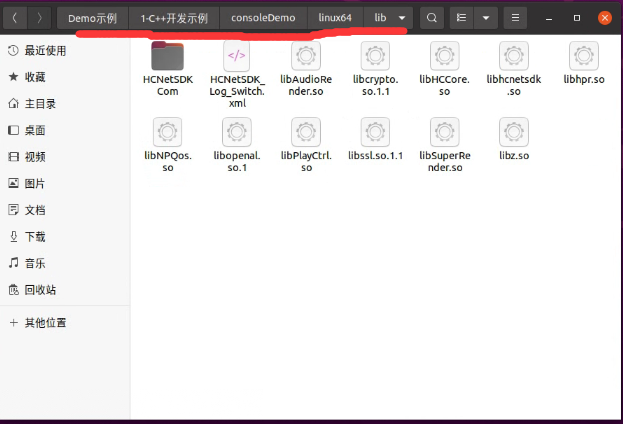Select libAudioRender.so file icon
Viewport: 623px width, 424px height.
click(x=306, y=56)
